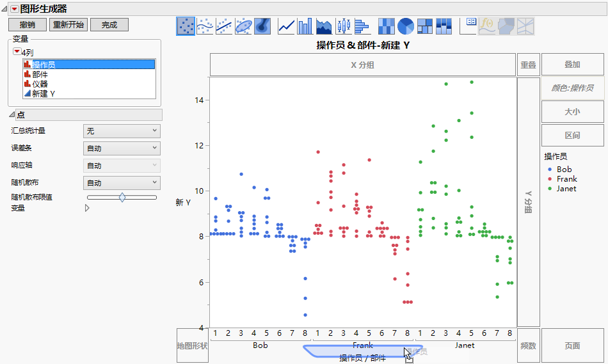Select the Points scatter element icon
This screenshot has height=364, width=608.
(186, 26)
